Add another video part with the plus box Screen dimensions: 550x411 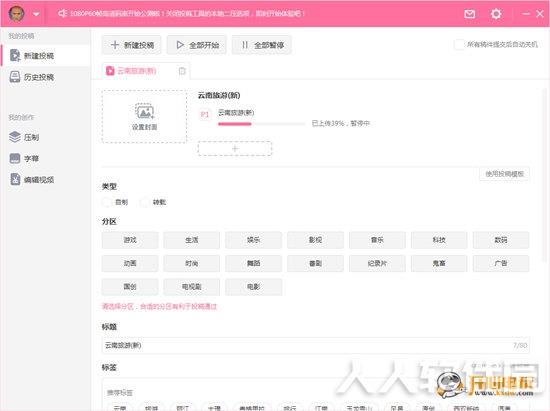tap(235, 148)
